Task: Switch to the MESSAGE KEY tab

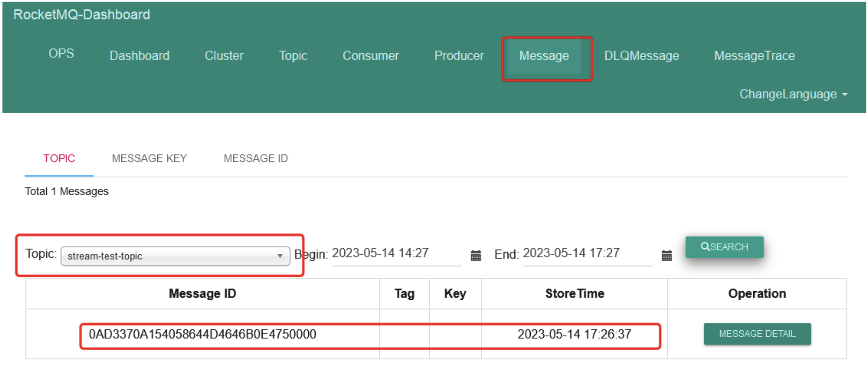Action: [x=149, y=158]
